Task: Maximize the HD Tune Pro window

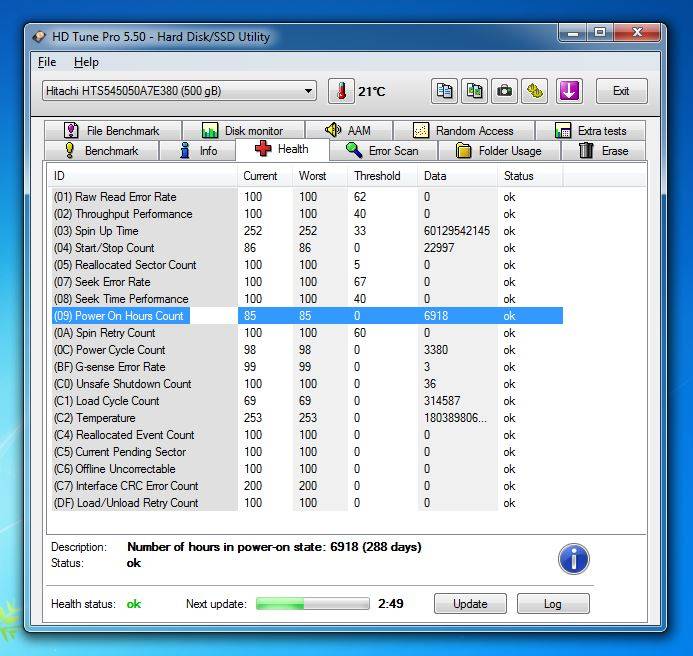Action: click(x=600, y=33)
